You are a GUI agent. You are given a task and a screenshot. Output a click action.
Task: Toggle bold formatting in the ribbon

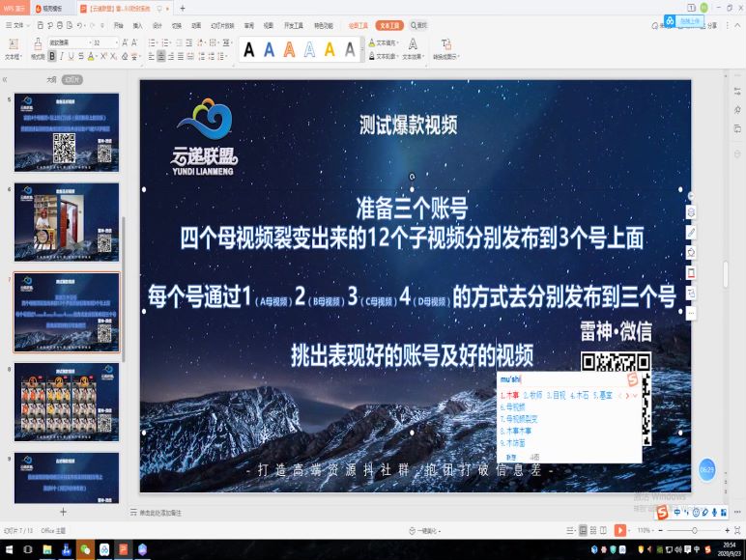coord(52,56)
